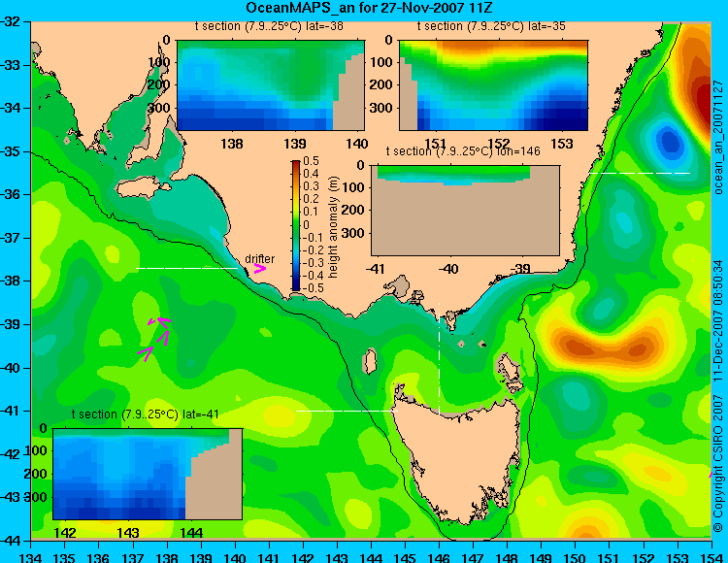Click the 143 tick label under the lat=-41 inset
728x563 pixels.
click(128, 532)
